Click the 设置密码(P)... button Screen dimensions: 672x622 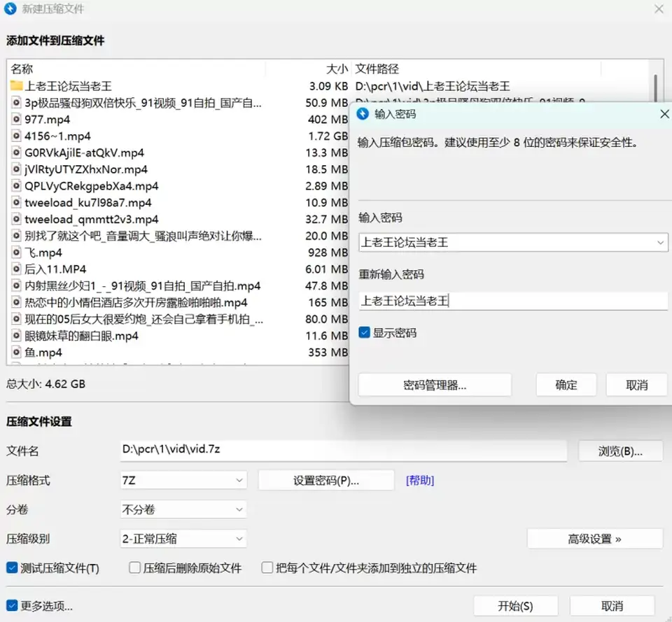coord(326,480)
